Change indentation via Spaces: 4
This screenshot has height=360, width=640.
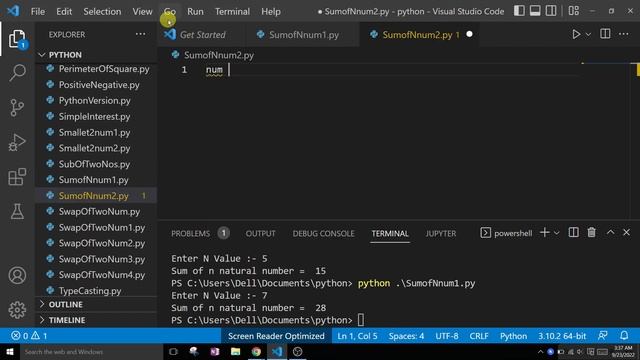point(406,336)
